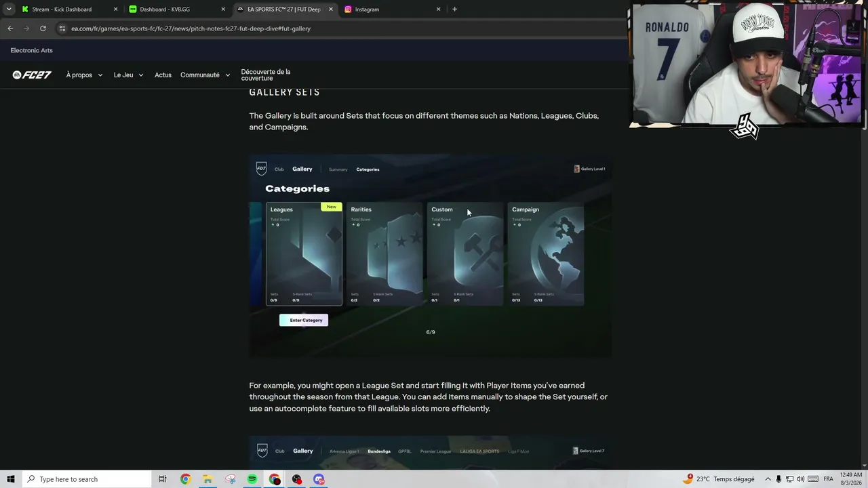
Task: Open the touch keyboard tray icon
Action: 813,479
